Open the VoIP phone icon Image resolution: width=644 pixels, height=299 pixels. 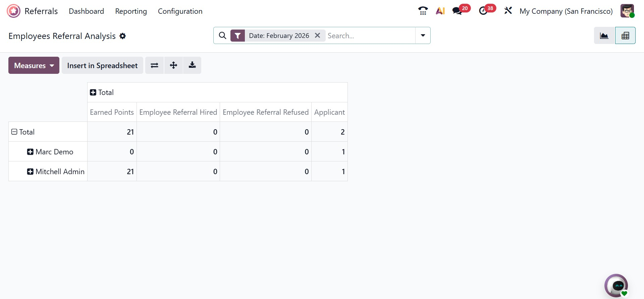pos(423,11)
